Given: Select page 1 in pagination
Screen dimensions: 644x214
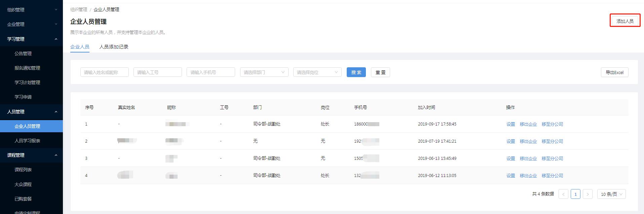Looking at the screenshot, I should 575,194.
